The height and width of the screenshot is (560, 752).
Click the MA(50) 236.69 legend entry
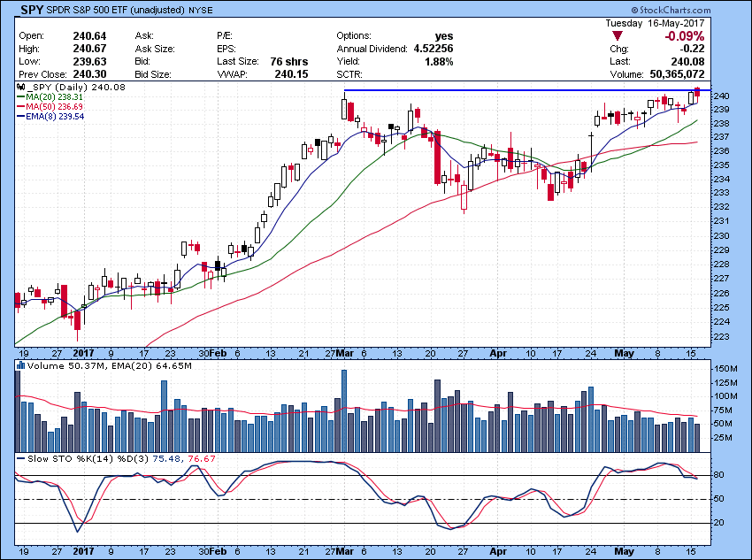[50, 106]
